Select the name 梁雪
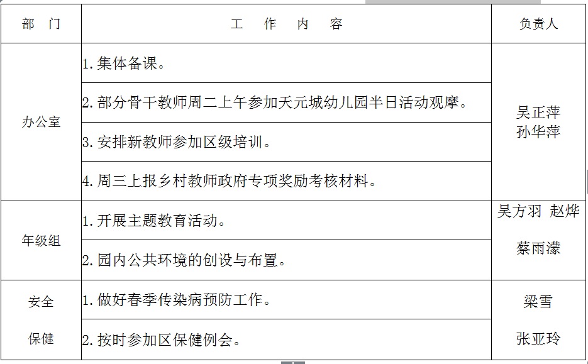Screen dimensions: 588x364 538,301
